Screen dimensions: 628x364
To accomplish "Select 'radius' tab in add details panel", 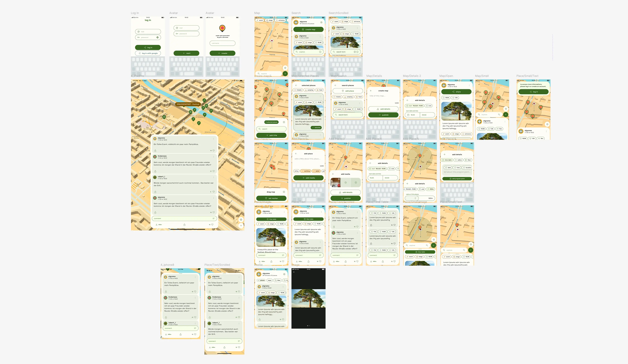I will [x=458, y=160].
